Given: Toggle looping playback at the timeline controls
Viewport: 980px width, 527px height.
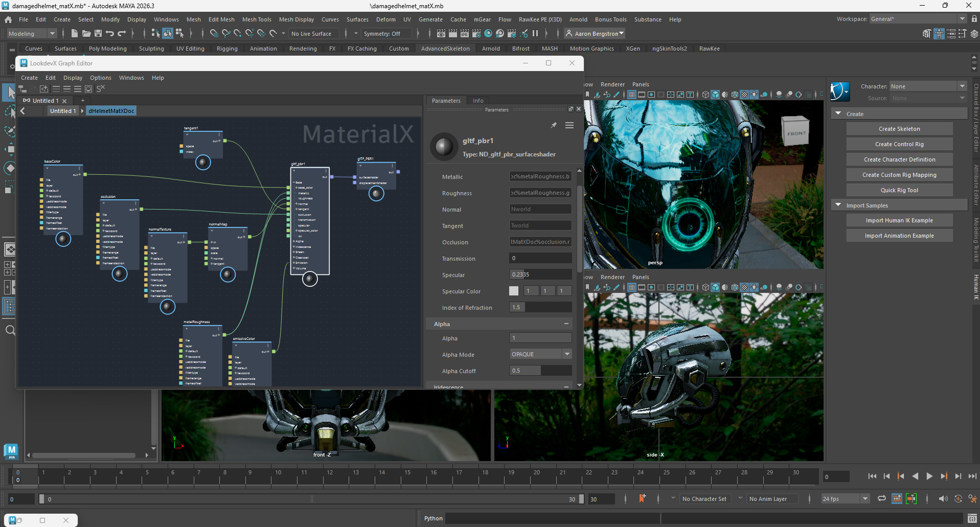Looking at the screenshot, I should pos(882,499).
